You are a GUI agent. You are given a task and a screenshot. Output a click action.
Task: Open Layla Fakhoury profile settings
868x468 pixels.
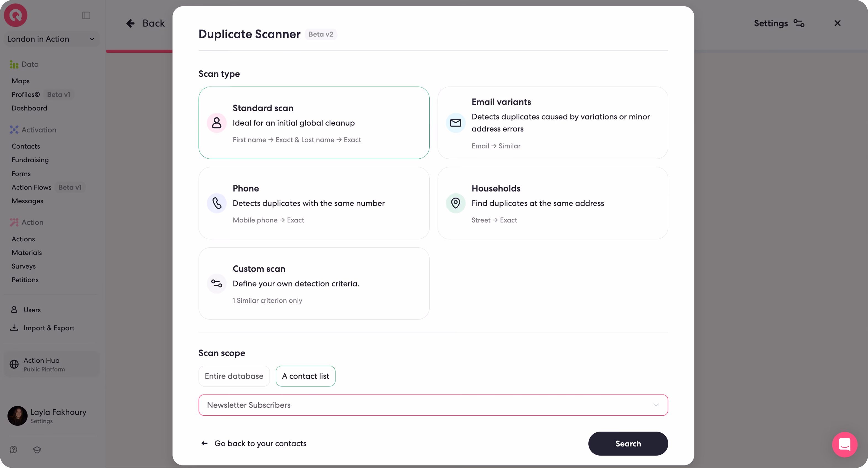47,416
